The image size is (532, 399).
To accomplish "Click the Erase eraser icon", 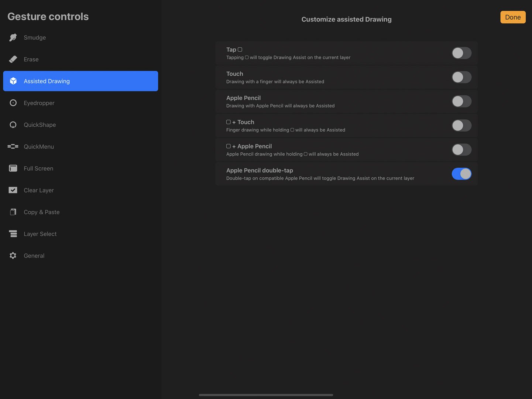I will click(13, 59).
